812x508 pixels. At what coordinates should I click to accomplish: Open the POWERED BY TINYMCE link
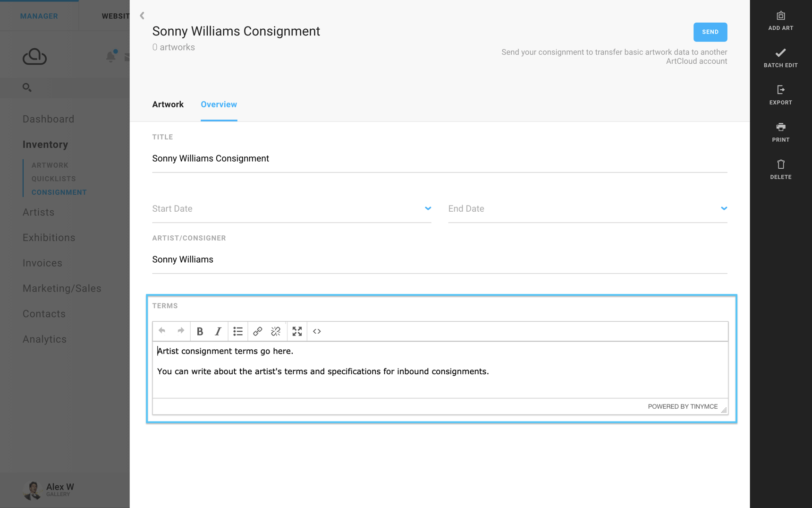click(682, 406)
